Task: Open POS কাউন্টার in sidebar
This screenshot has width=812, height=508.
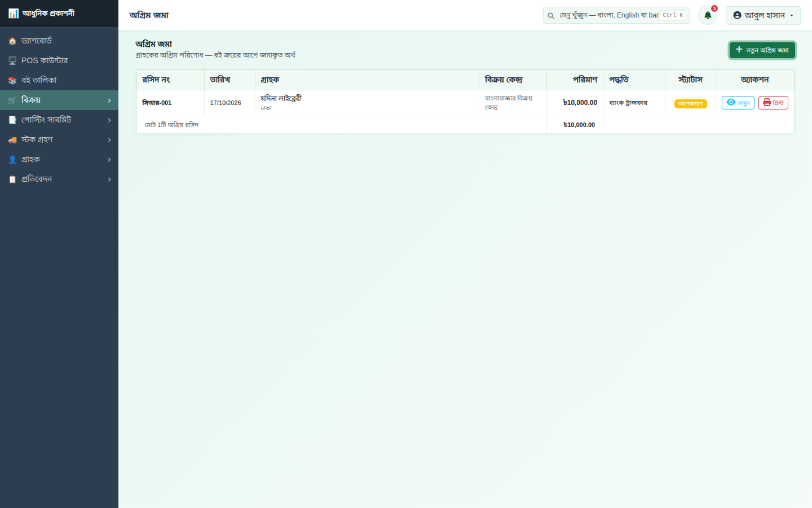Action: (59, 60)
